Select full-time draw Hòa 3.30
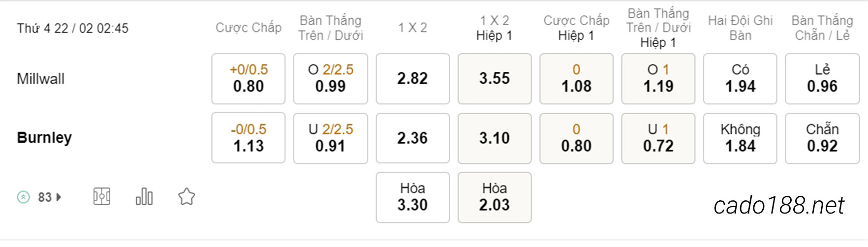Screen dimensions: 868x247 tap(413, 197)
